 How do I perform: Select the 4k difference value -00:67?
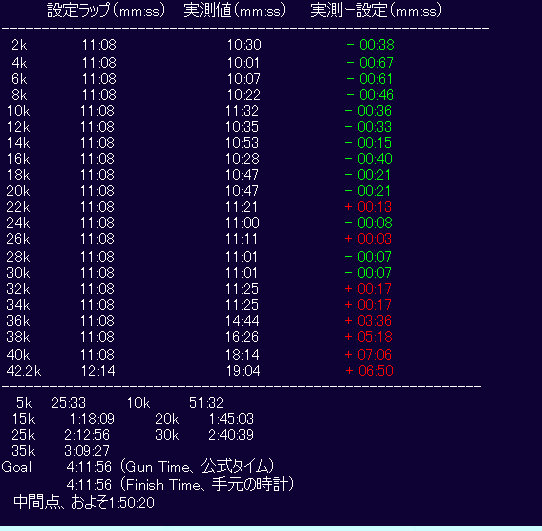(x=370, y=63)
